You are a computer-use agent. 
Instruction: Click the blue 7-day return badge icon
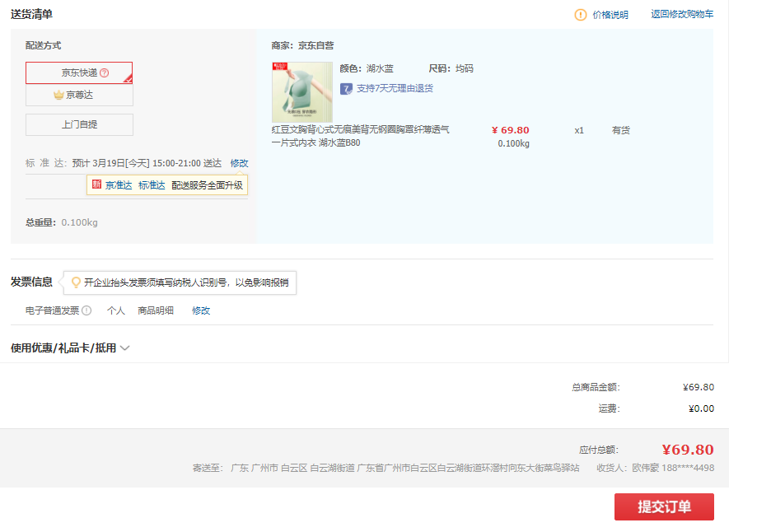pyautogui.click(x=346, y=88)
